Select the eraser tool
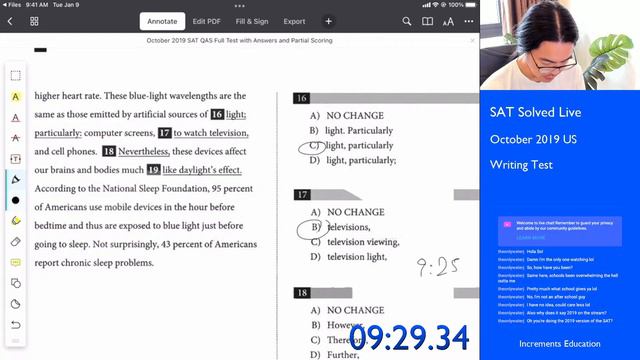Image resolution: width=640 pixels, height=360 pixels. [16, 242]
